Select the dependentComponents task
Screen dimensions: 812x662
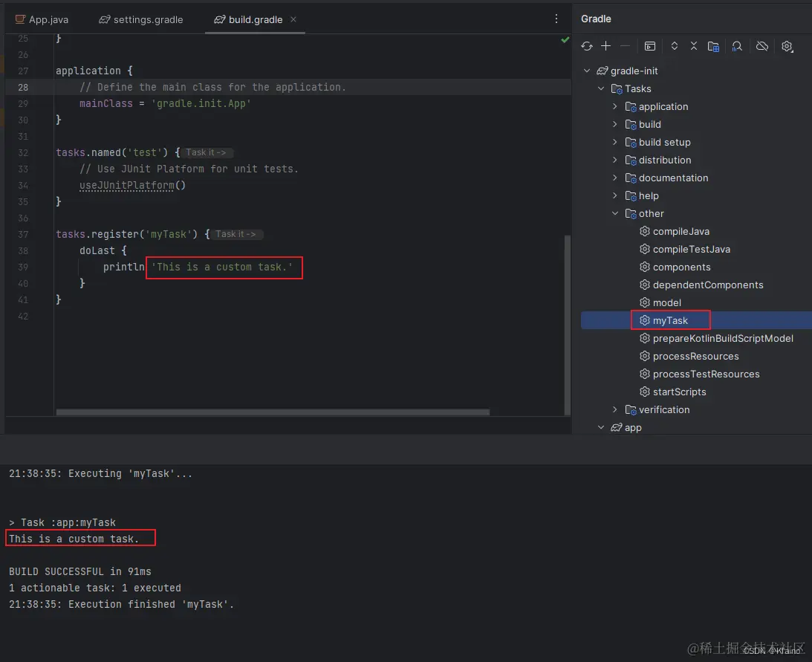(x=708, y=285)
